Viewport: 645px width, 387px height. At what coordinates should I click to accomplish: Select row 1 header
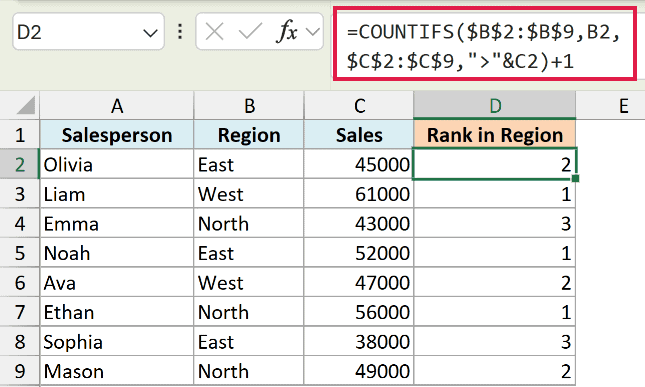20,134
